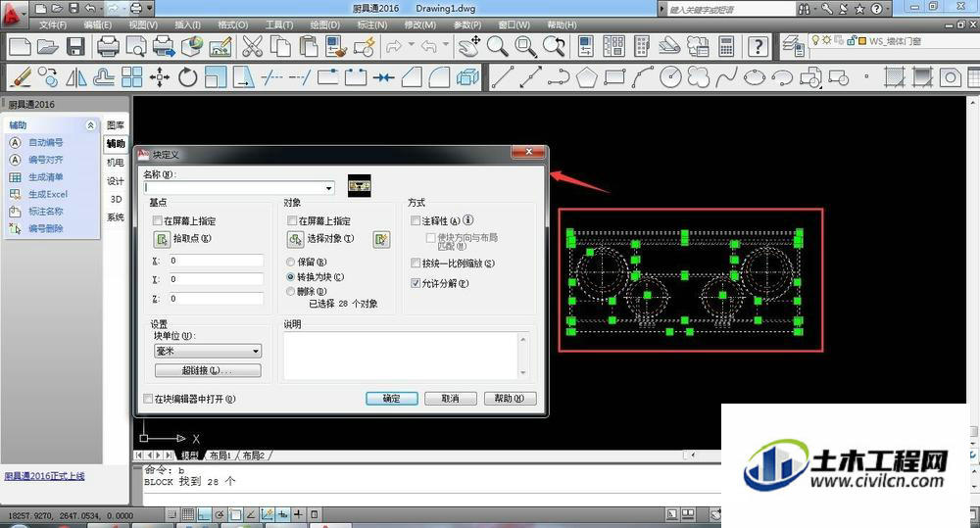Screen dimensions: 980x528
Task: Click the Paste clipboard icon
Action: click(x=308, y=46)
